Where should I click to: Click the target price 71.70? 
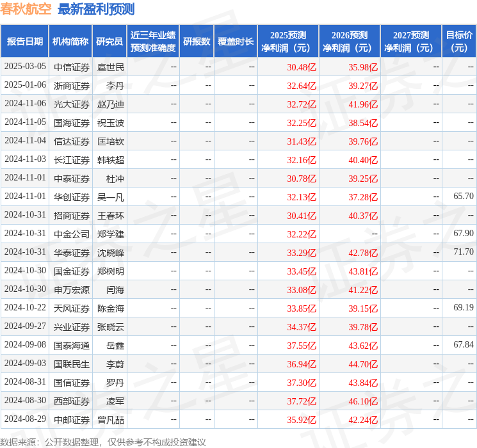(464, 252)
